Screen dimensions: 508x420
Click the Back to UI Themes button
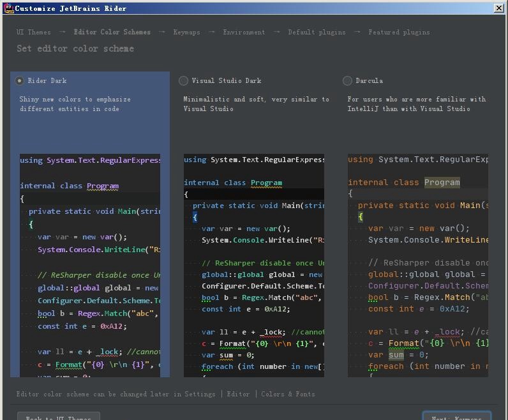tap(59, 416)
